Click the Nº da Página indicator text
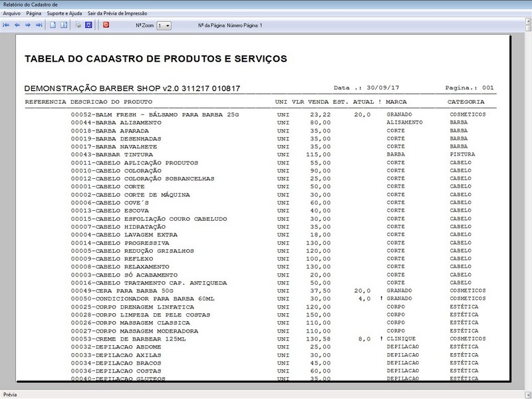 pyautogui.click(x=230, y=25)
